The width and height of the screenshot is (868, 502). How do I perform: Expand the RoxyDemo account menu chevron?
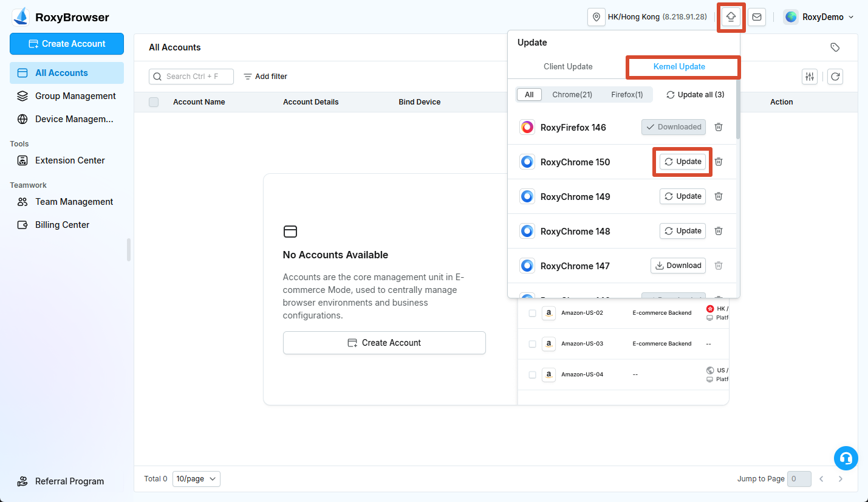[x=851, y=17]
